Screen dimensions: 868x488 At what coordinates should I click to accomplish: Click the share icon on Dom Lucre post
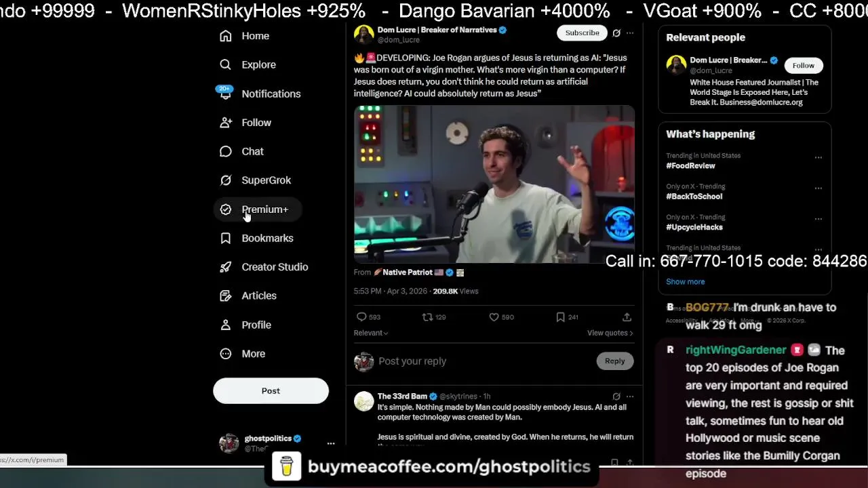tap(627, 317)
